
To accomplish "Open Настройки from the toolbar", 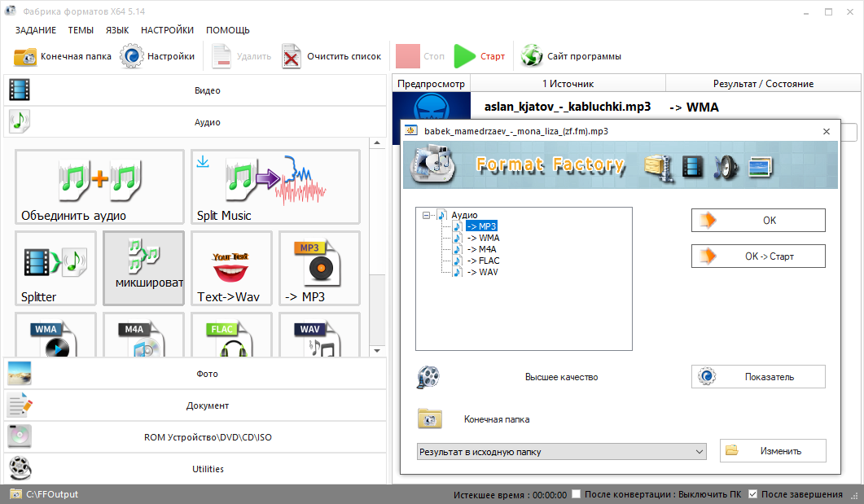I will tap(158, 56).
